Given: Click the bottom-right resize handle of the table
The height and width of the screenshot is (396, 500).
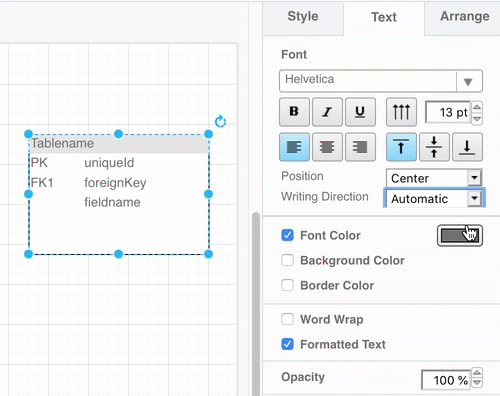Looking at the screenshot, I should pos(208,254).
